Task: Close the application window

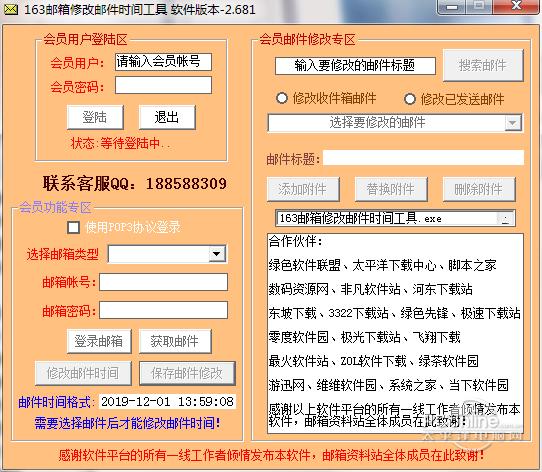Action: pyautogui.click(x=516, y=6)
